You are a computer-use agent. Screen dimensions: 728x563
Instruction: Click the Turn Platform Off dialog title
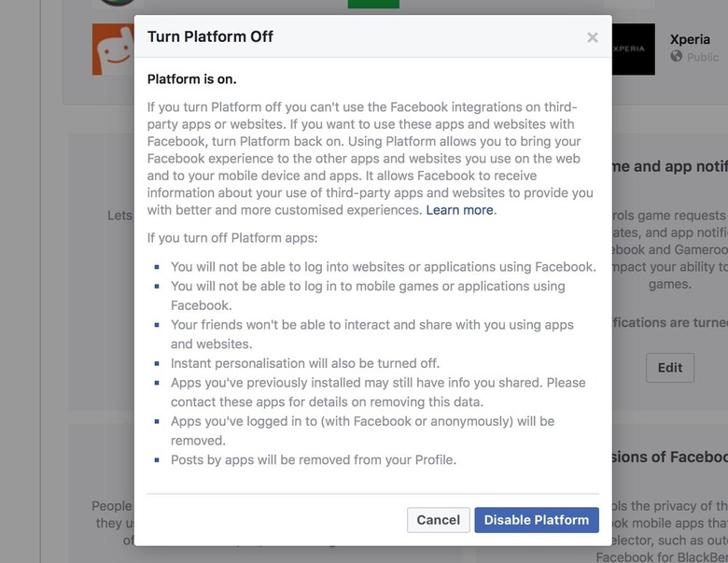click(210, 37)
